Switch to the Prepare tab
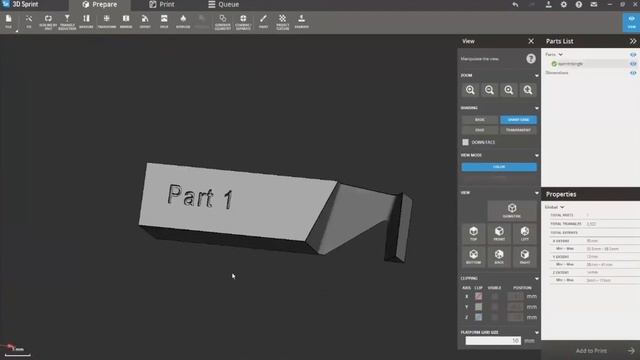Image resolution: width=640 pixels, height=360 pixels. [100, 4]
